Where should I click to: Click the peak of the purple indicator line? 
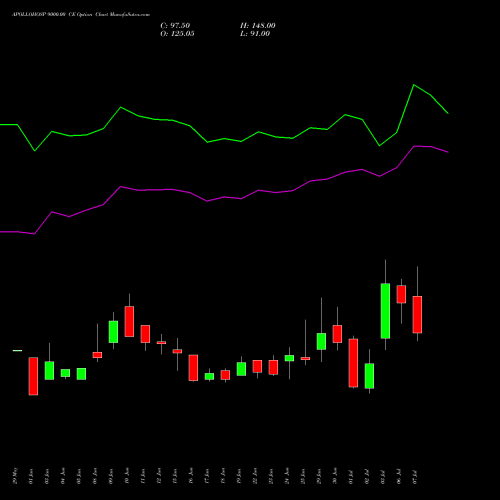coord(414,146)
